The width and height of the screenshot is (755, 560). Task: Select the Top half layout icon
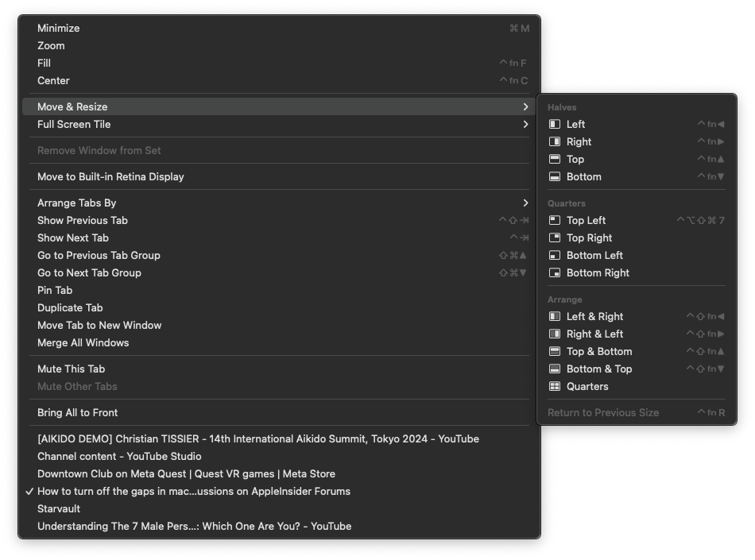(555, 159)
